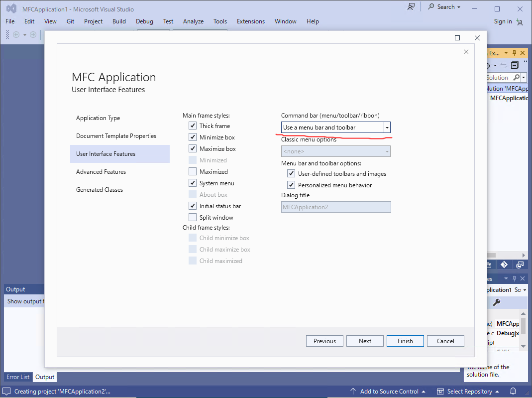Open Properties panel window options dropdown
This screenshot has height=398, width=532.
tap(506, 278)
